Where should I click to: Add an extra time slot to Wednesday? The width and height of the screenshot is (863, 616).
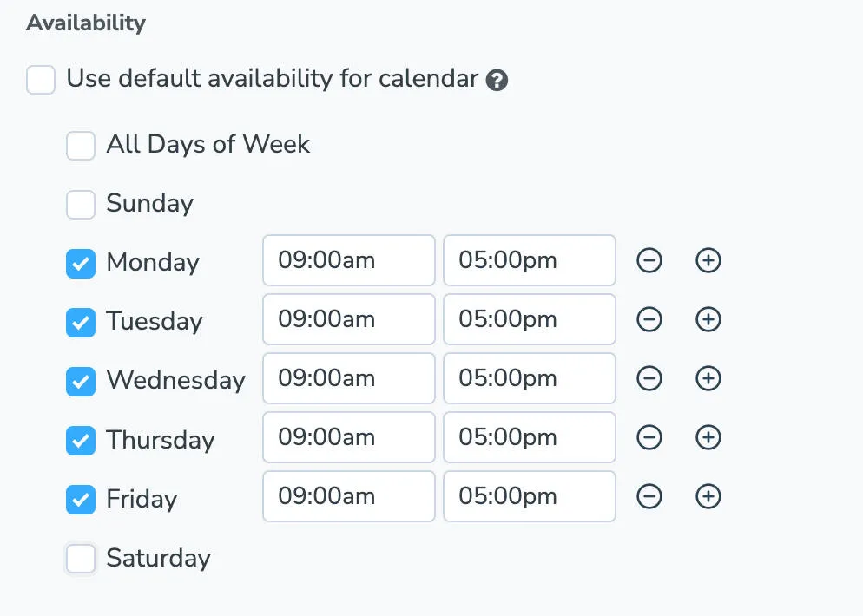708,378
